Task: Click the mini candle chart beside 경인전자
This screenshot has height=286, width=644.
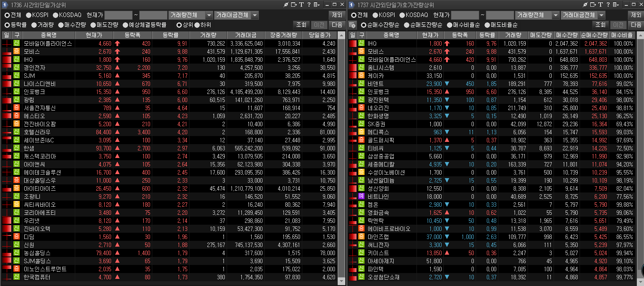Action: 6,68
